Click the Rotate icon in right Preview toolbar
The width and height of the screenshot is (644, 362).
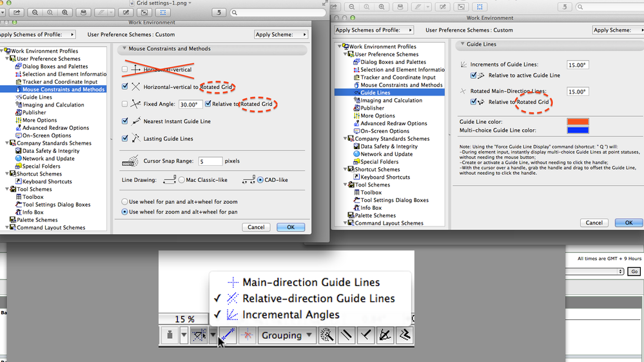tap(565, 7)
